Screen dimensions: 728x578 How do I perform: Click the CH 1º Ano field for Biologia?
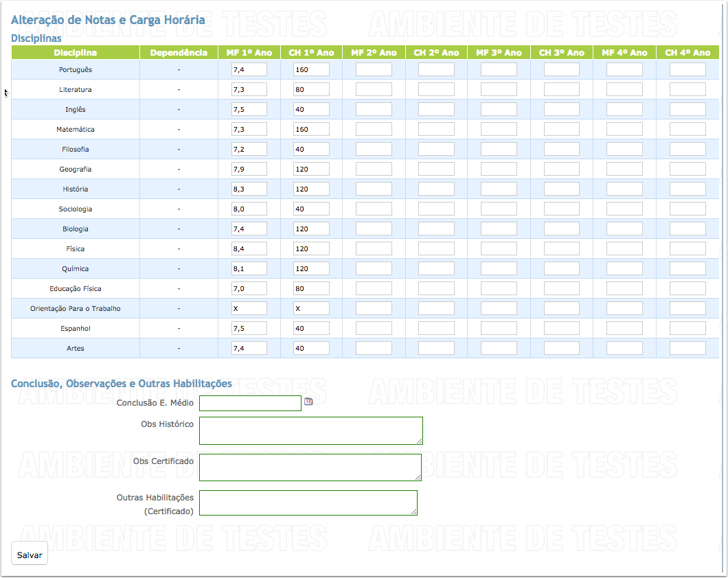tap(312, 229)
